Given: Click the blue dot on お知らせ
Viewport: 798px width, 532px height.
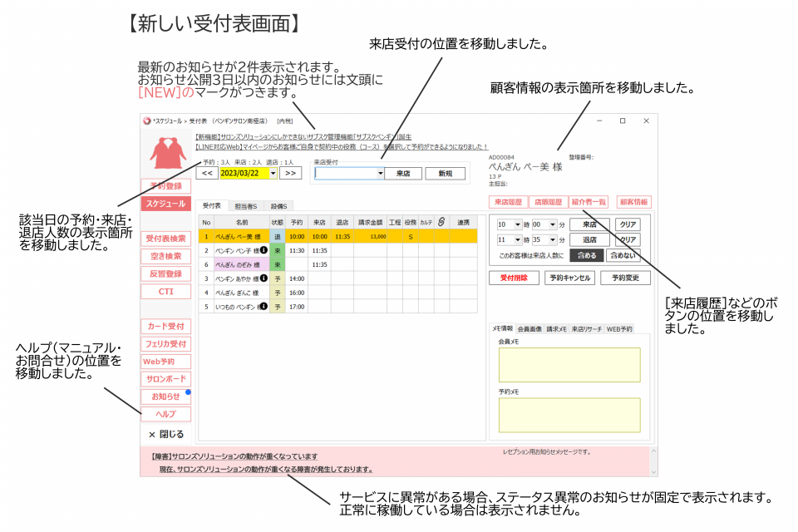Looking at the screenshot, I should 189,392.
